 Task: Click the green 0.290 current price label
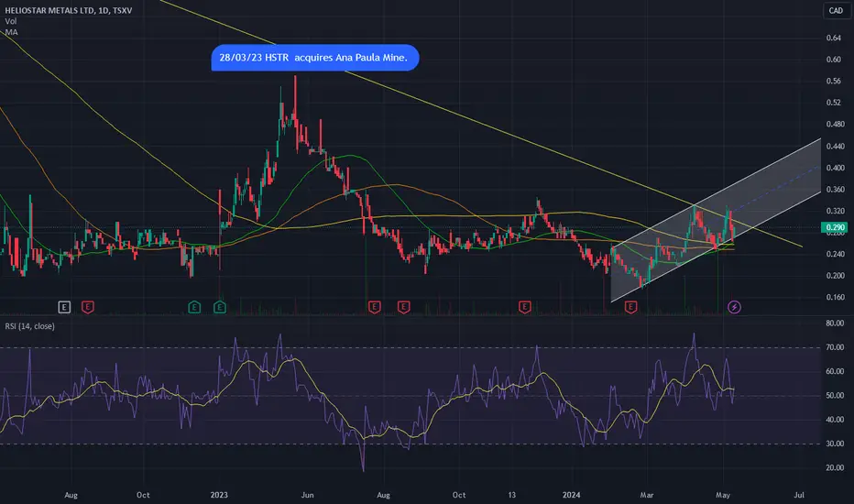835,227
